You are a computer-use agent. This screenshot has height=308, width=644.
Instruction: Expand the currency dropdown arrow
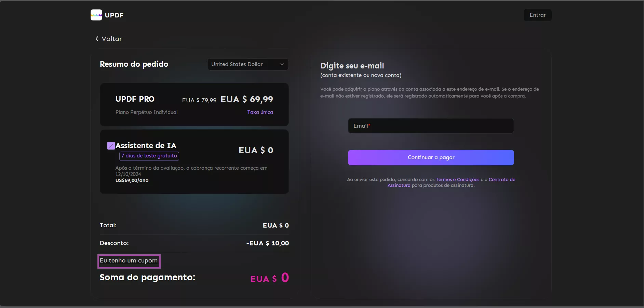[x=282, y=64]
